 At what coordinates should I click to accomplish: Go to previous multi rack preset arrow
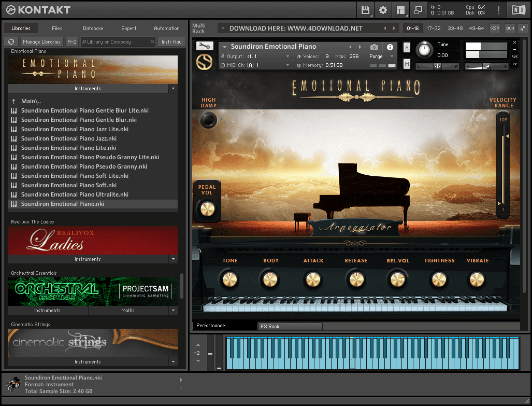[385, 29]
